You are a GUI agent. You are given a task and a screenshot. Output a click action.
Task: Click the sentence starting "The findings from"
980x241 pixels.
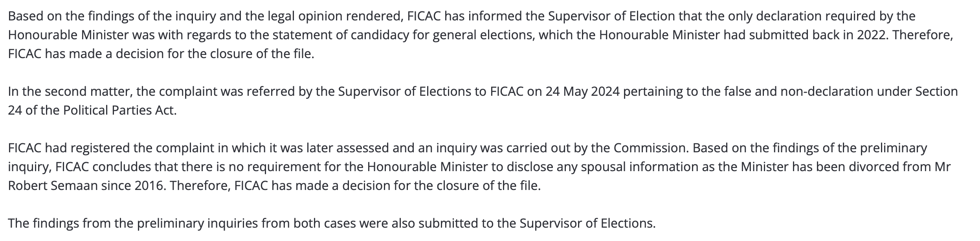coord(331,224)
